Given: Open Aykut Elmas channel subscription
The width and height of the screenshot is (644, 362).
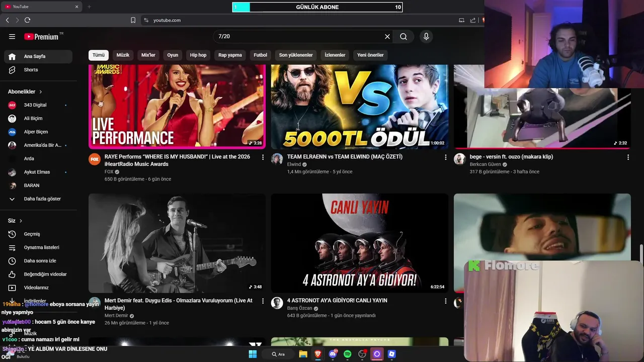Looking at the screenshot, I should click(x=38, y=172).
